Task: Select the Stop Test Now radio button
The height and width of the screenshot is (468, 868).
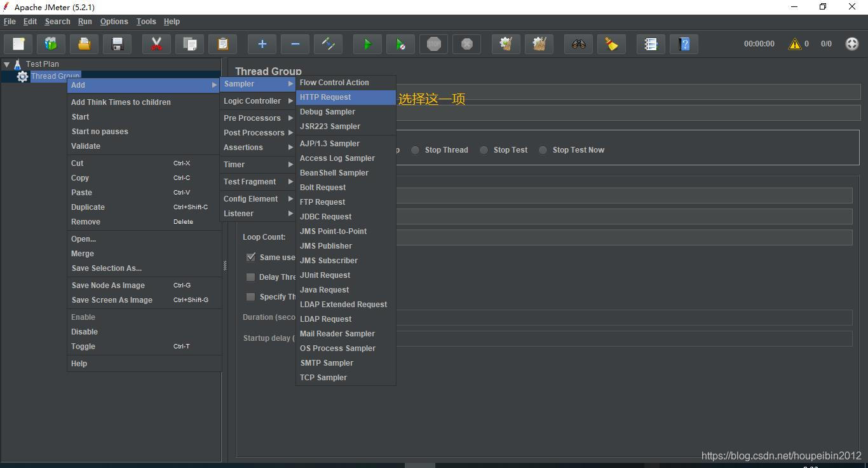Action: [543, 150]
